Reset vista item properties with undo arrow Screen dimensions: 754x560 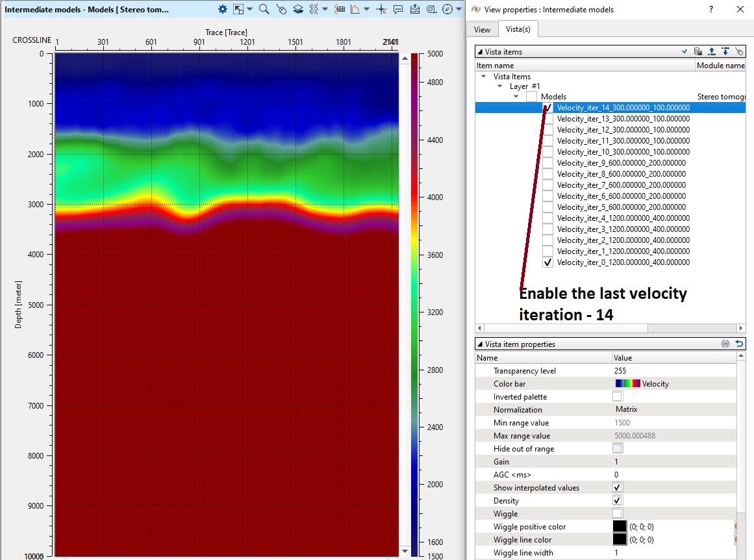(739, 344)
